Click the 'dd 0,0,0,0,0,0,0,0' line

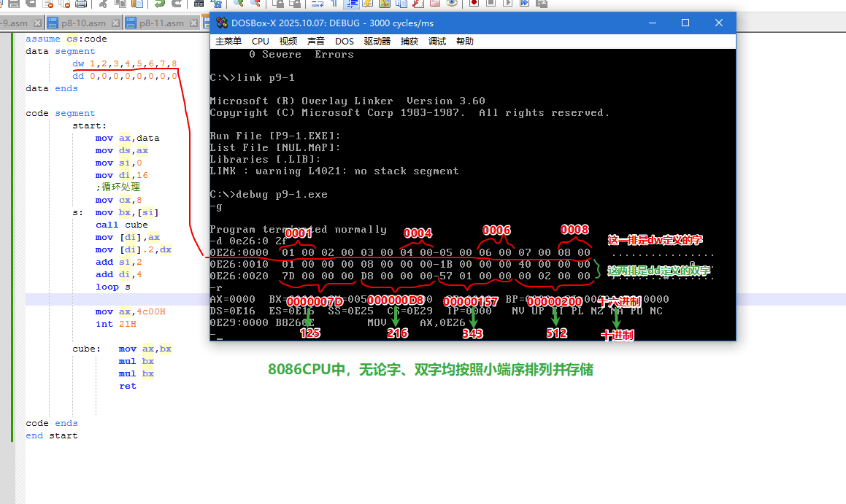pos(125,76)
